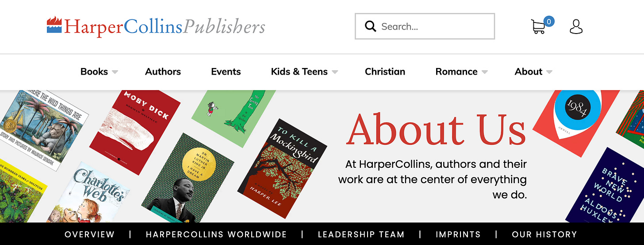Switch to the Overview section
This screenshot has width=644, height=245.
pyautogui.click(x=89, y=234)
